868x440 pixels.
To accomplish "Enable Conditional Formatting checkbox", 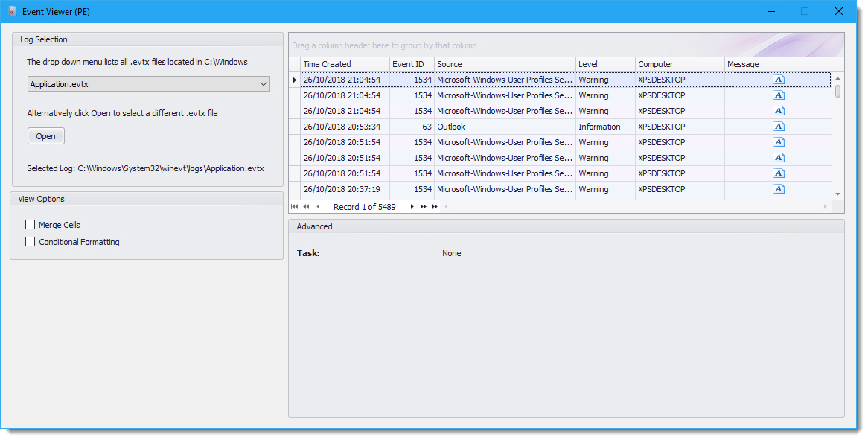I will tap(31, 242).
